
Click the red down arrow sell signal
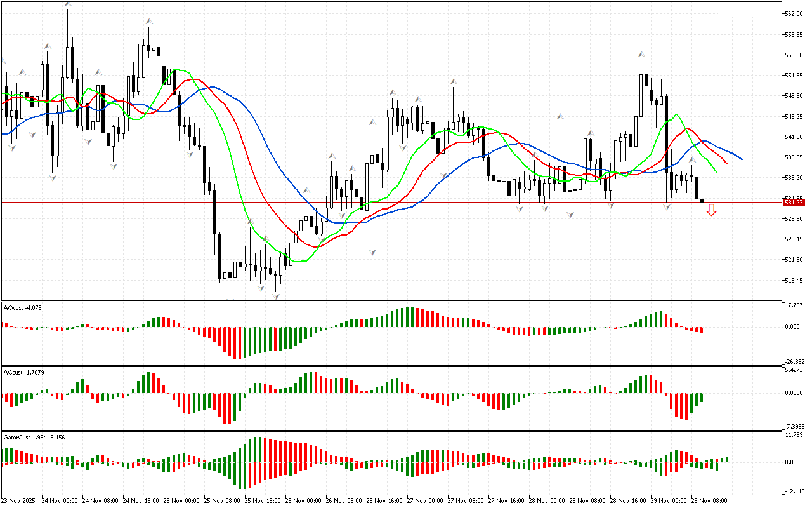point(711,210)
